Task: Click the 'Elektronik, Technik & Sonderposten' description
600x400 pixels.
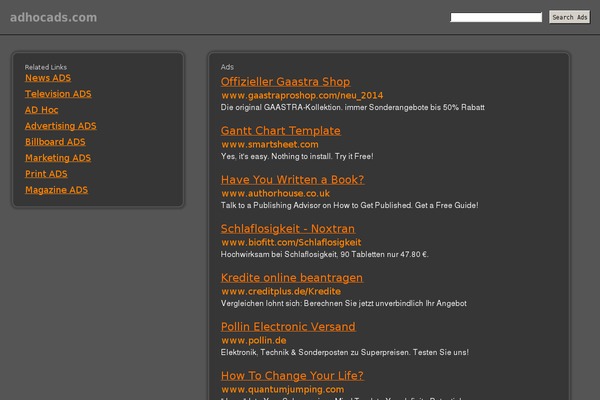Action: 344,352
